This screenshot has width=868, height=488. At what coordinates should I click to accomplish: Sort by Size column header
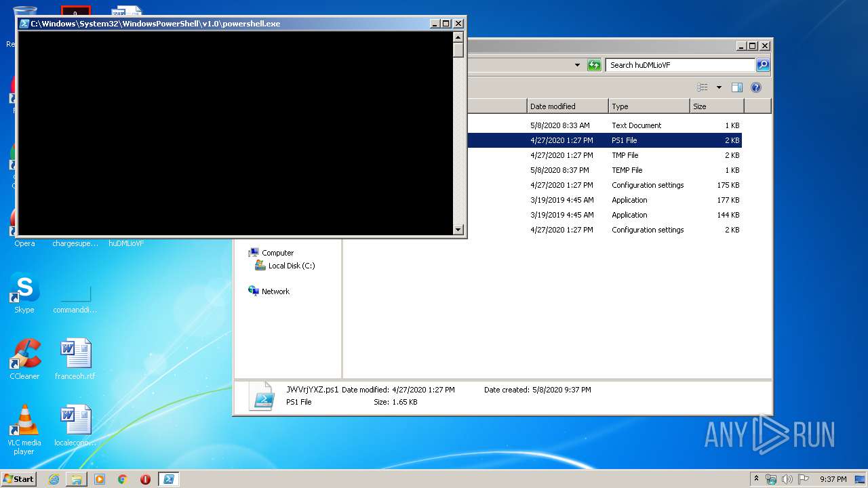tap(717, 106)
